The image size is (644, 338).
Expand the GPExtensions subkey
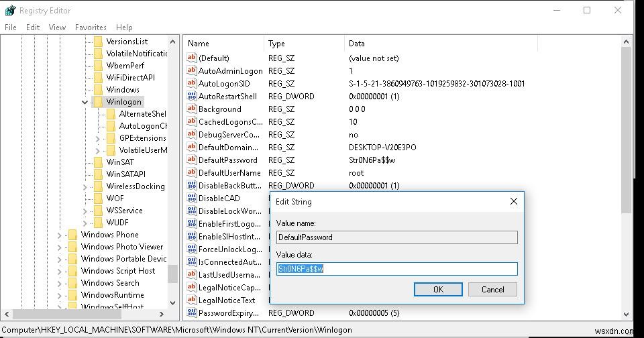coord(98,138)
